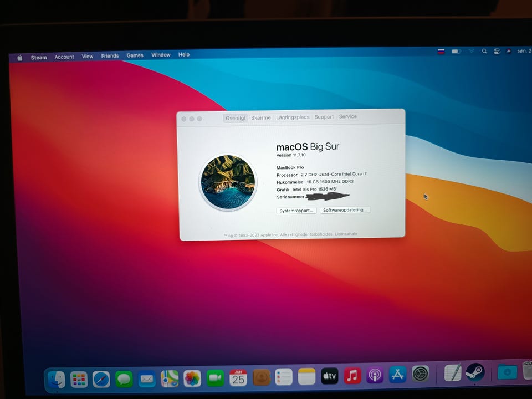The image size is (532, 399).
Task: Open Finder from the Dock
Action: coord(57,379)
